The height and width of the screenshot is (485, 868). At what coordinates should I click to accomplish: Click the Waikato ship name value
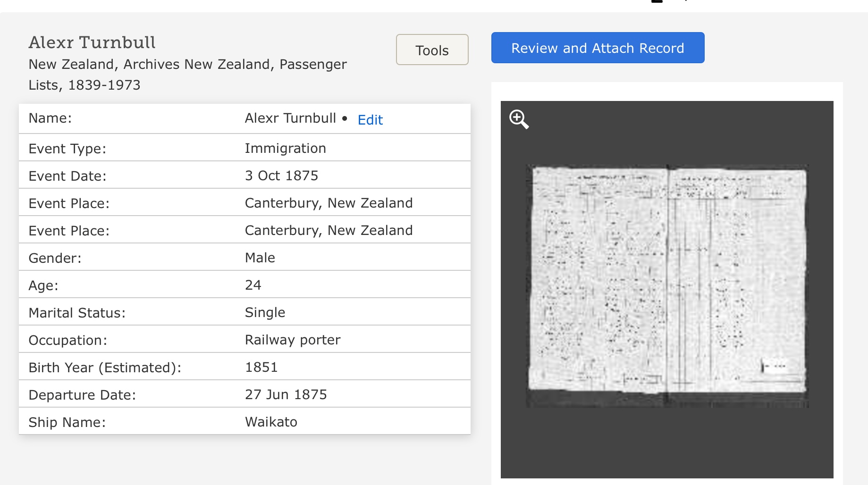(x=271, y=422)
